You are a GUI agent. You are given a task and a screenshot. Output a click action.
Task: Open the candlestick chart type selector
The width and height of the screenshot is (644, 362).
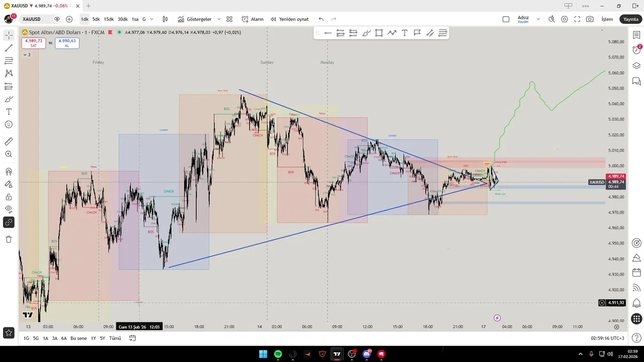click(x=165, y=19)
